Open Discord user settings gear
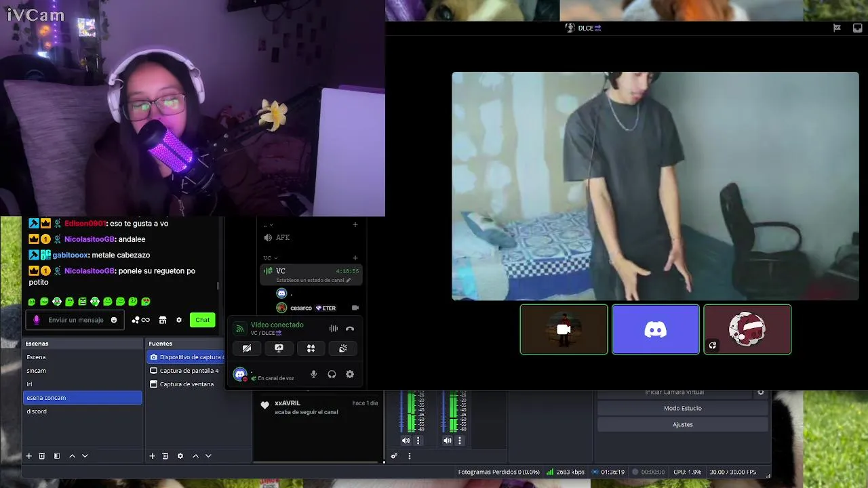Screen dimensions: 868x488 [350, 374]
